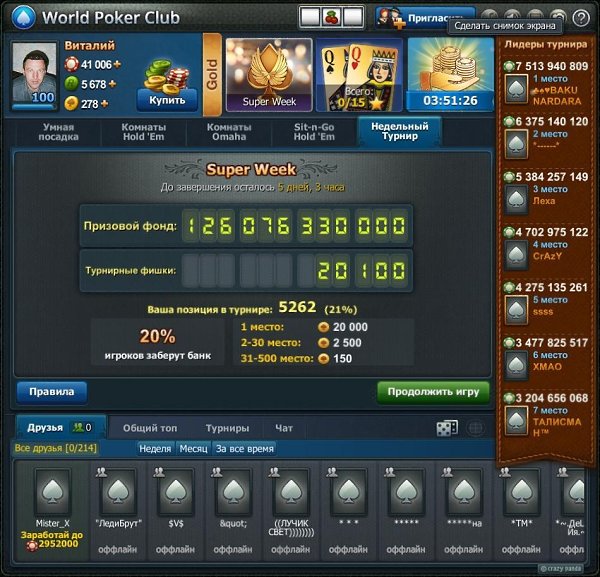Select the Месяц filter
The width and height of the screenshot is (600, 577).
(x=193, y=449)
